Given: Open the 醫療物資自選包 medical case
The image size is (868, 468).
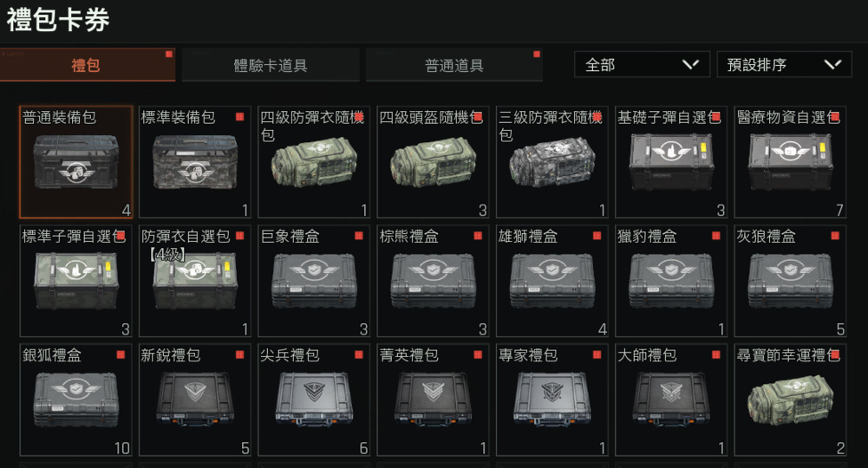Looking at the screenshot, I should [790, 162].
